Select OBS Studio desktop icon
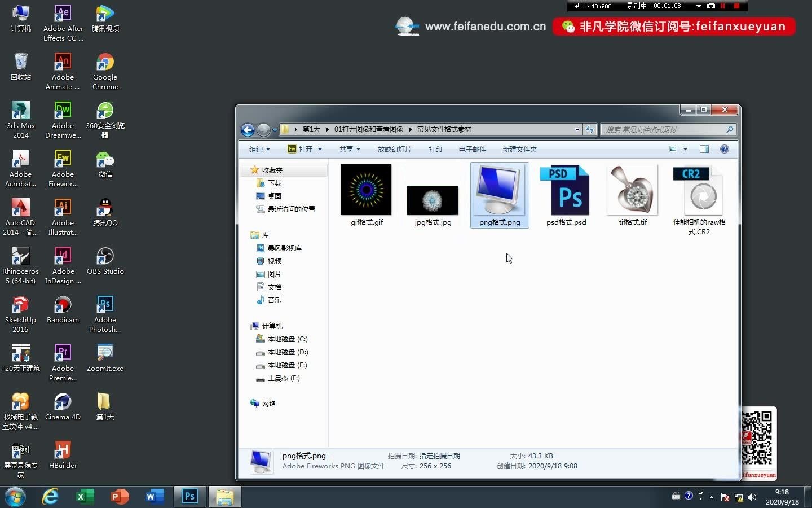The width and height of the screenshot is (812, 508). 105,261
